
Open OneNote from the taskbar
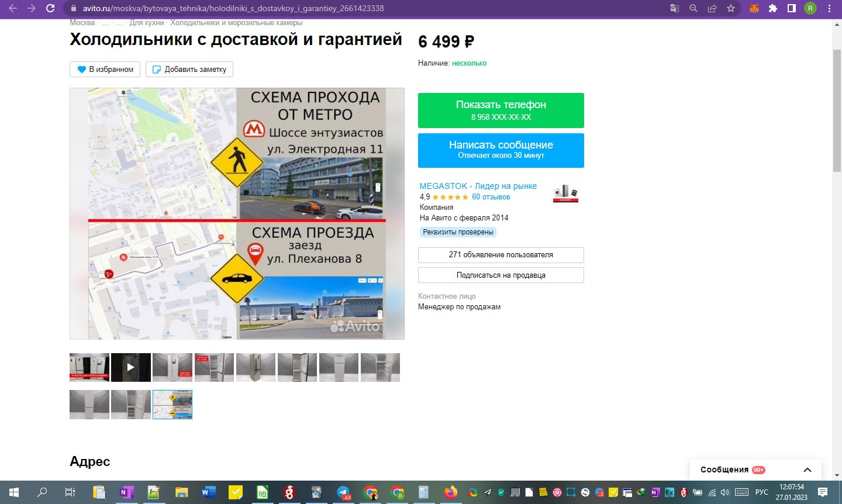tap(126, 492)
